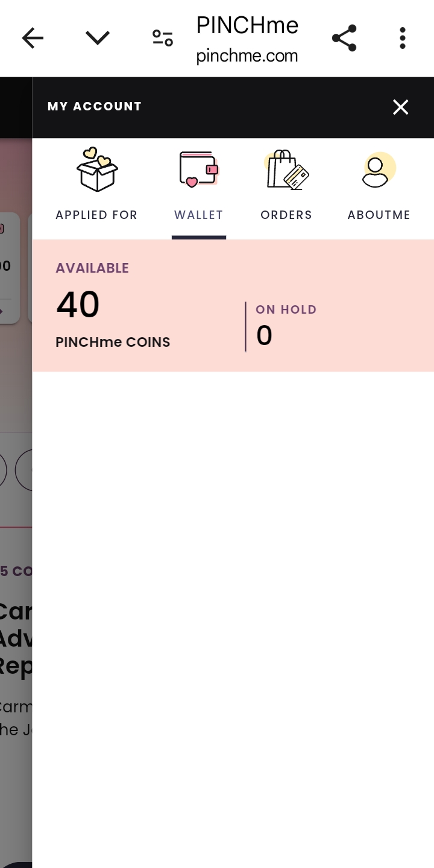Screen dimensions: 434x868
Task: Collapse the tab with the down chevron
Action: (x=97, y=39)
